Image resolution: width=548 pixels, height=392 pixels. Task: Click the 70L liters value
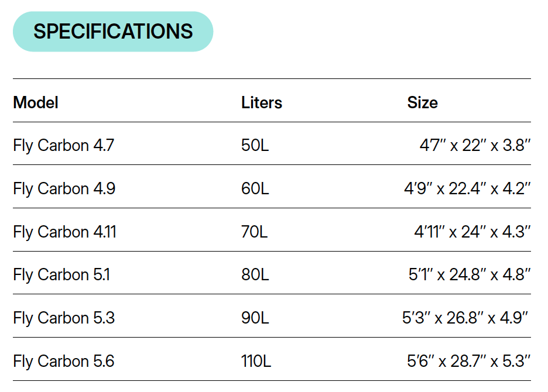(254, 232)
